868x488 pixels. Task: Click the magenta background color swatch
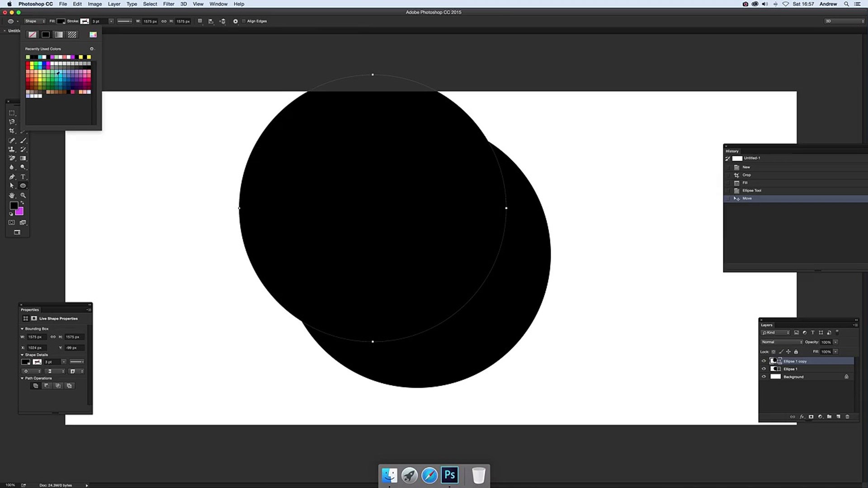coord(20,212)
